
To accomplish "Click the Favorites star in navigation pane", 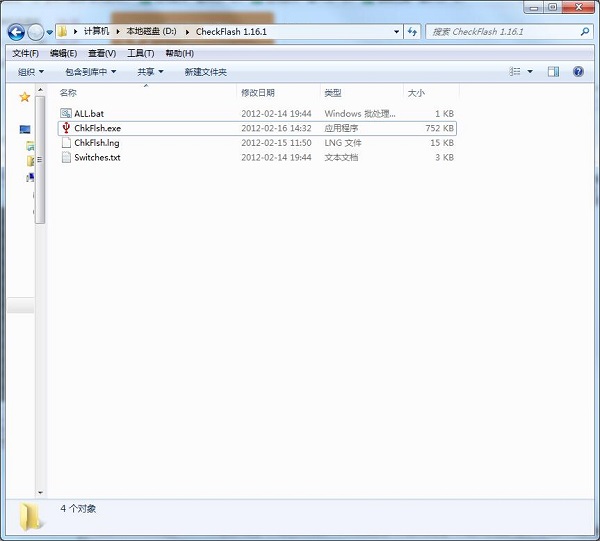I will click(24, 97).
